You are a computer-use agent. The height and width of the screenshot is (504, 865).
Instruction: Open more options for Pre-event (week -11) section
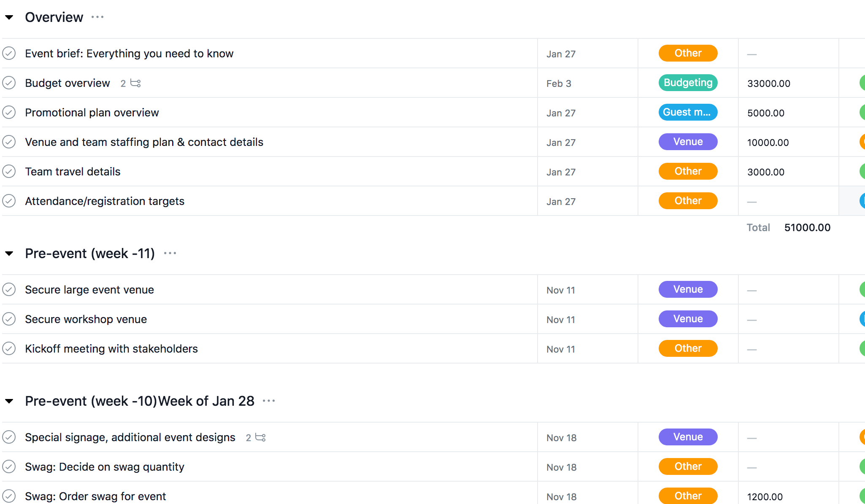[170, 253]
